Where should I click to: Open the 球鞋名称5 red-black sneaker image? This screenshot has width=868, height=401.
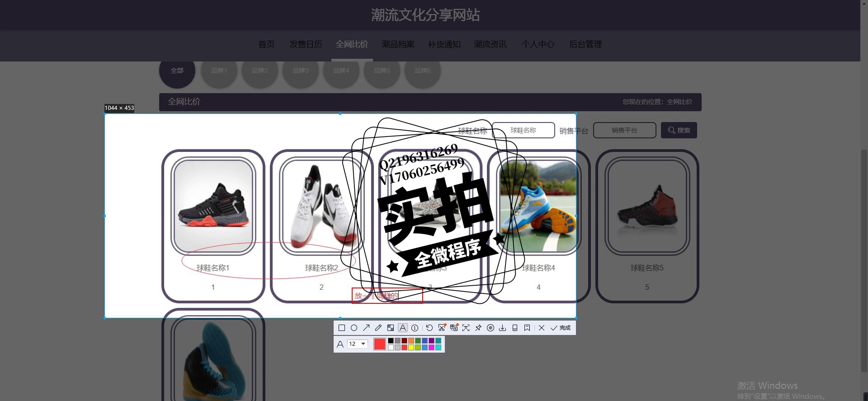(x=647, y=206)
